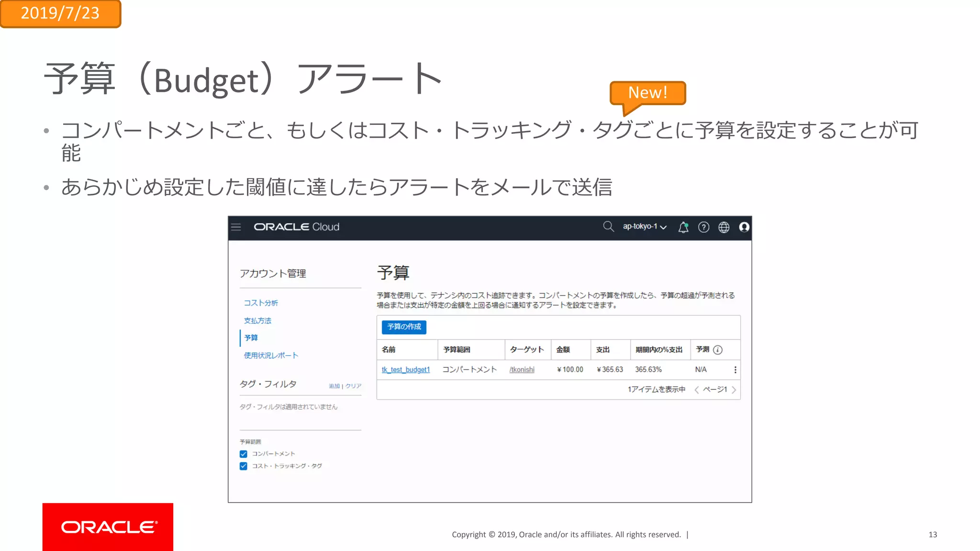Image resolution: width=980 pixels, height=551 pixels.
Task: Click the 予算の作成 button
Action: 404,327
